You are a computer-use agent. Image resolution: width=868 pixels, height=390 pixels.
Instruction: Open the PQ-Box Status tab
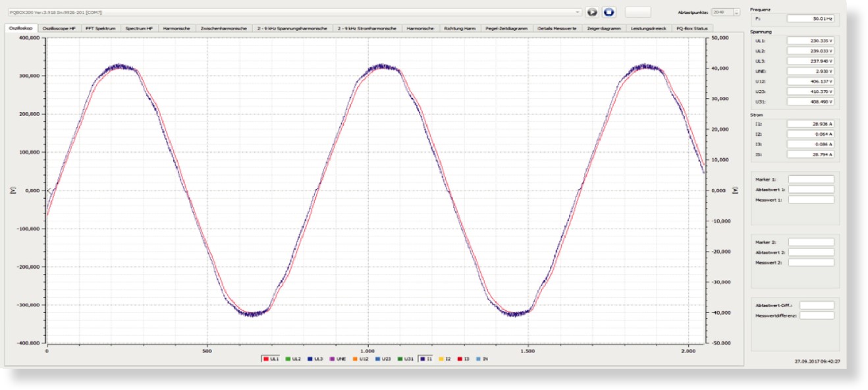[x=692, y=28]
